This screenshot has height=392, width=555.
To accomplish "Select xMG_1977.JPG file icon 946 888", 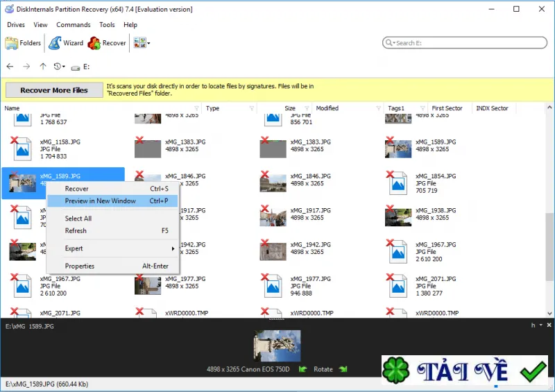I will click(273, 286).
